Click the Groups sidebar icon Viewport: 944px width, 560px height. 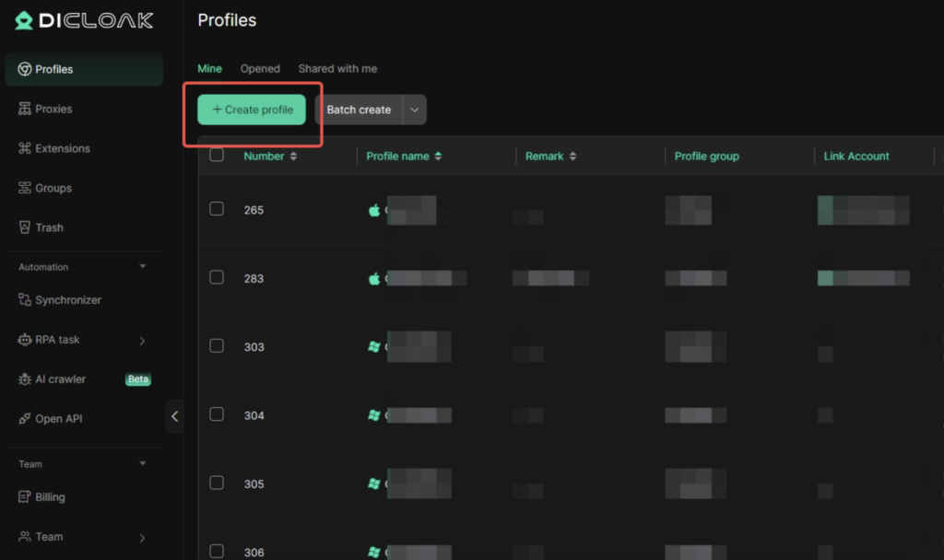[25, 188]
